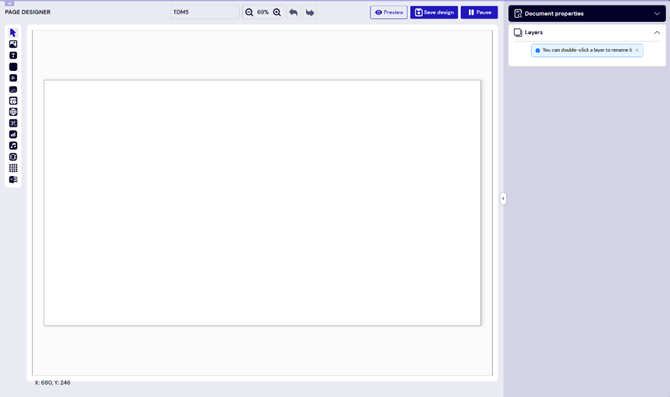Select the globe web page tool
The image size is (670, 397).
pyautogui.click(x=13, y=112)
